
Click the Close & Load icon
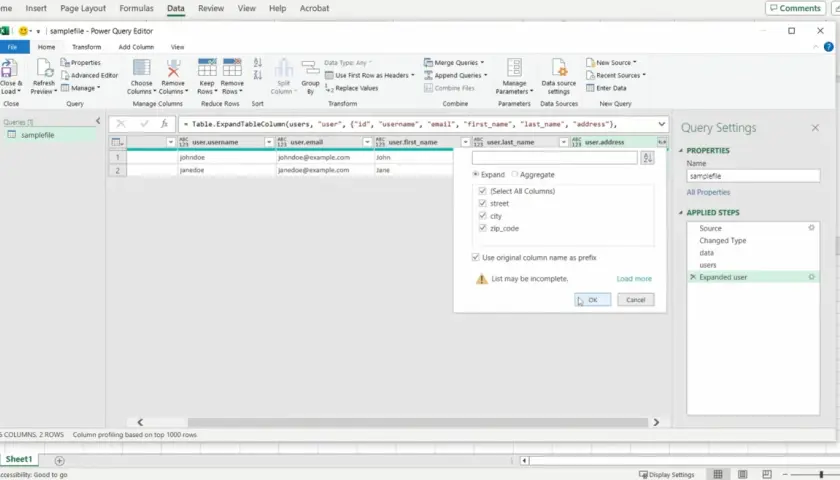coord(10,69)
